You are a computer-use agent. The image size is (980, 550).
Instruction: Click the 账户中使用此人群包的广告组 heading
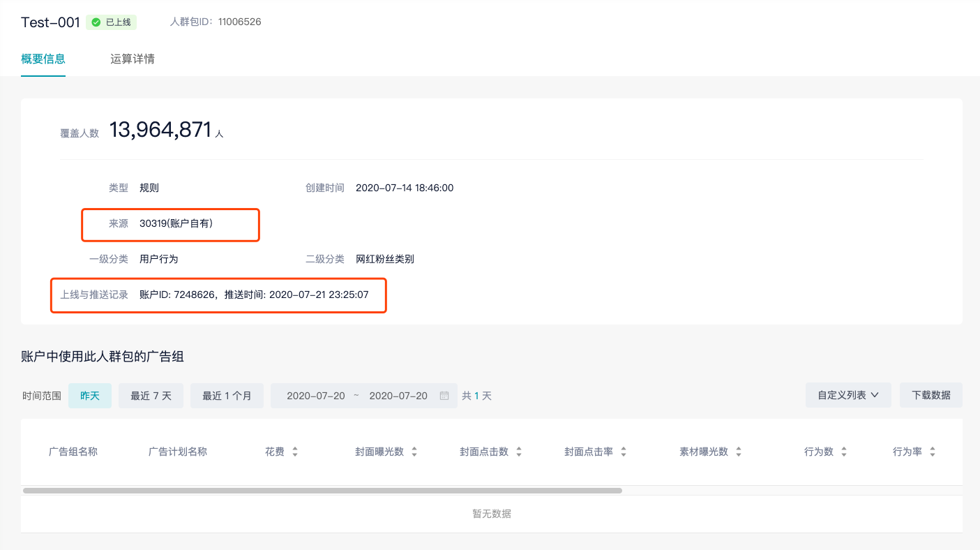point(103,357)
